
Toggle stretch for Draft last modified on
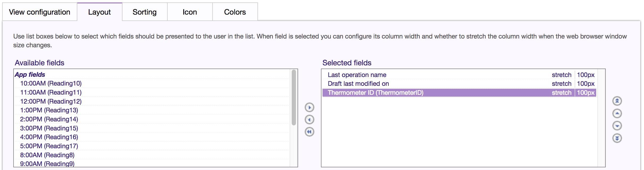(561, 84)
